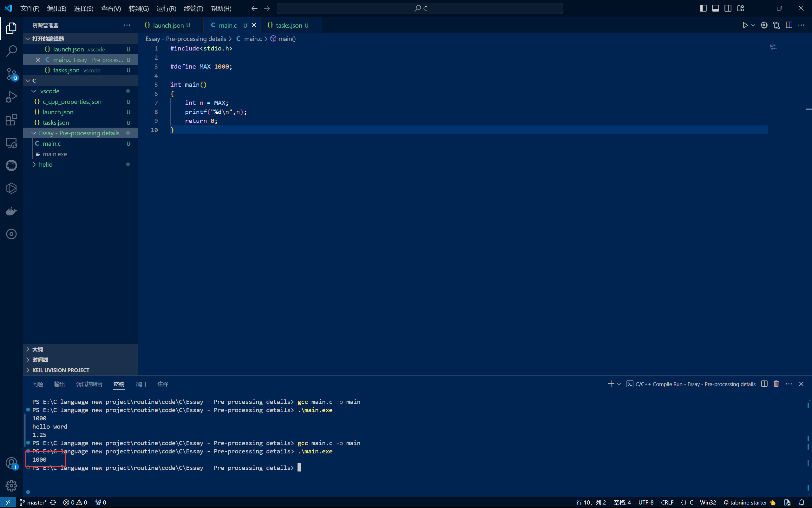
Task: Open the Run and Debug view
Action: pos(11,97)
